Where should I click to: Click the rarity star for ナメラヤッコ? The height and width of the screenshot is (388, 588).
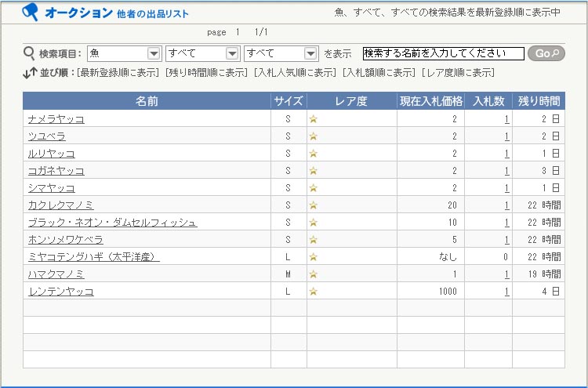[313, 119]
